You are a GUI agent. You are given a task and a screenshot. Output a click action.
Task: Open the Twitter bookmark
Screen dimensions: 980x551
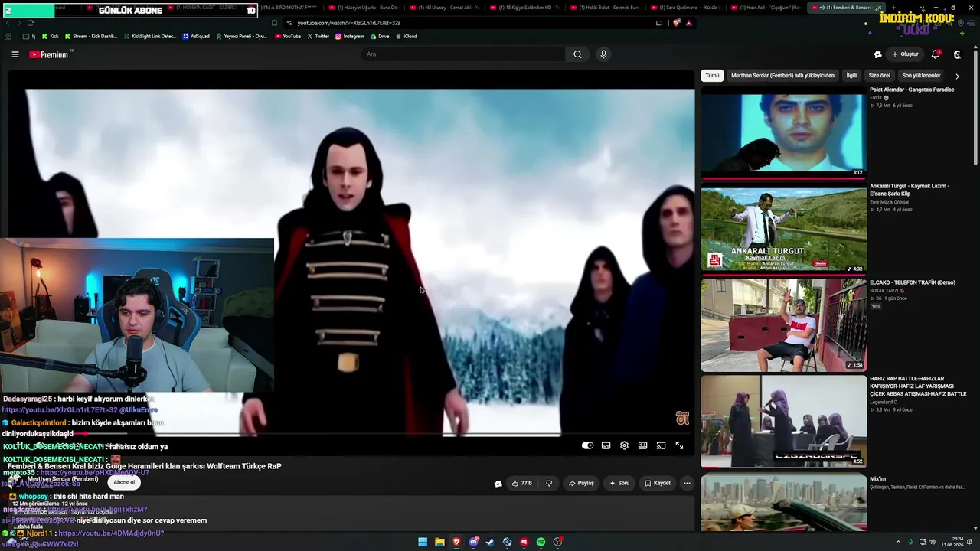318,36
